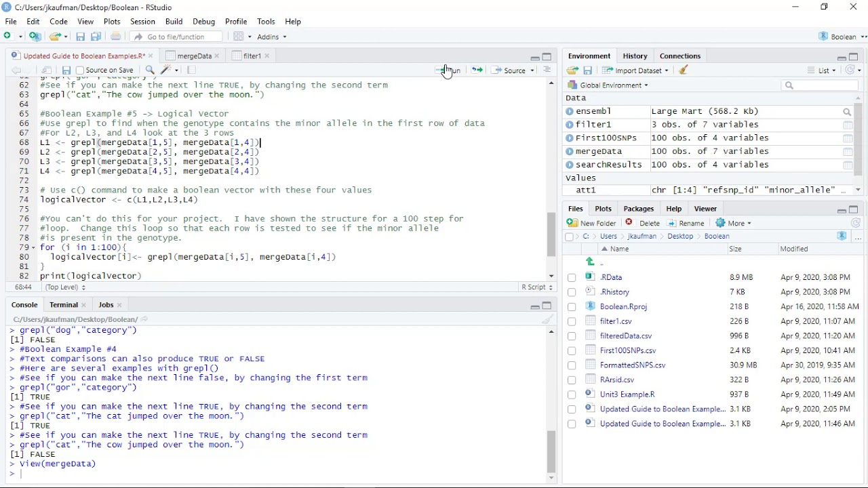
Task: Click Save workspace icon in Environment pane
Action: point(588,70)
